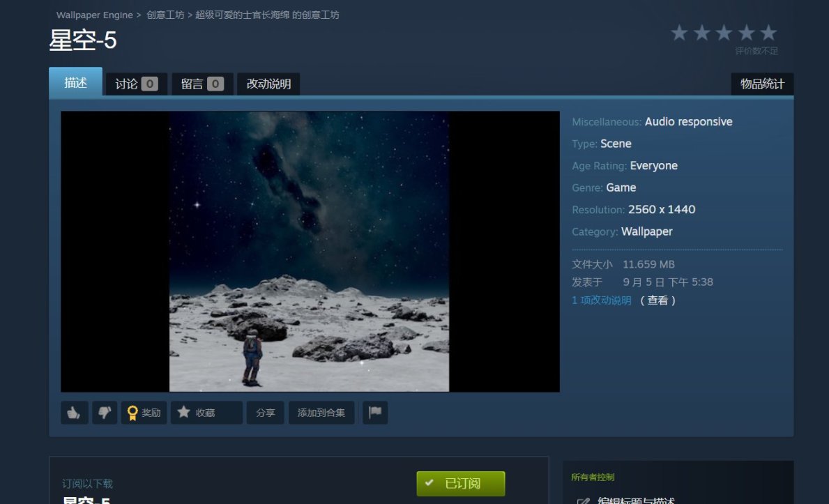Toggle the green 已订阅 subscribed button
Image resolution: width=829 pixels, height=504 pixels.
pyautogui.click(x=460, y=483)
